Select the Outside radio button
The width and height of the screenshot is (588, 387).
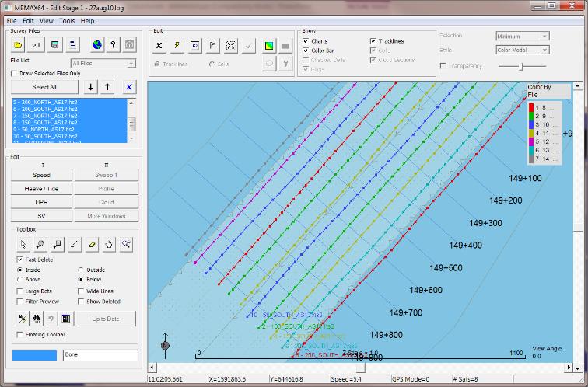81,270
